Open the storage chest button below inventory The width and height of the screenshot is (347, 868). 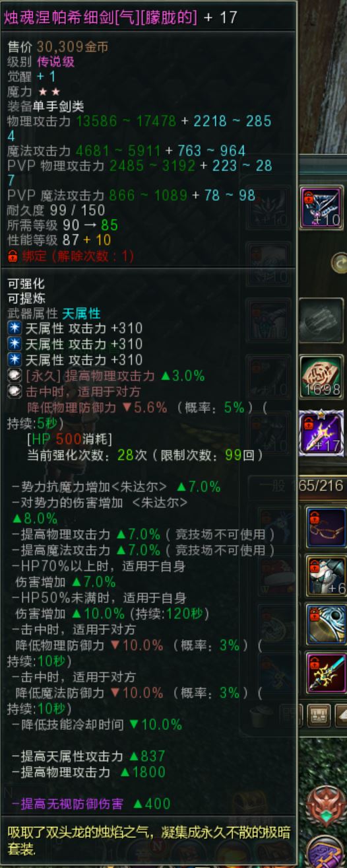[x=319, y=714]
